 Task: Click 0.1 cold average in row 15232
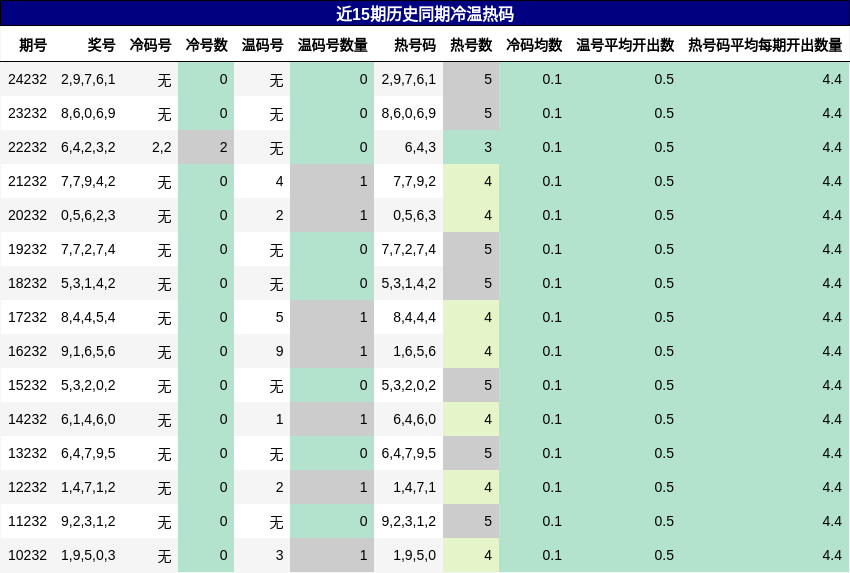pyautogui.click(x=552, y=385)
